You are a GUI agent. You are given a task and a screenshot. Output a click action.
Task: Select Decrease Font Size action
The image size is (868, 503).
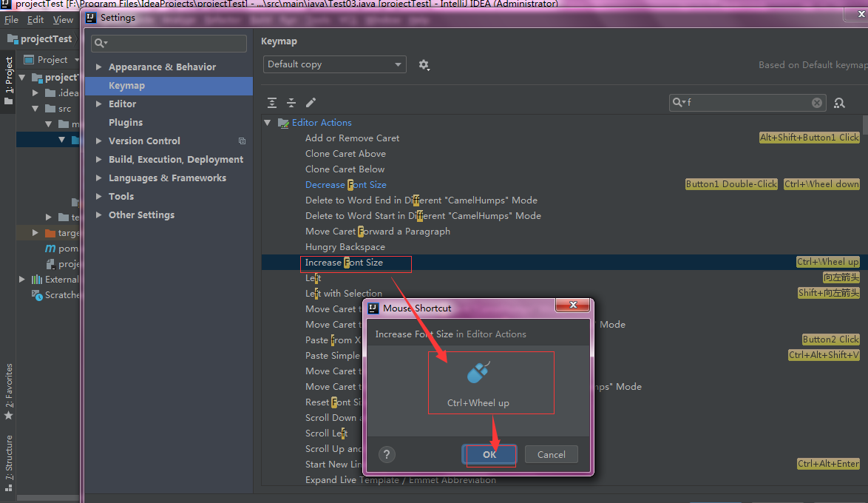point(346,184)
